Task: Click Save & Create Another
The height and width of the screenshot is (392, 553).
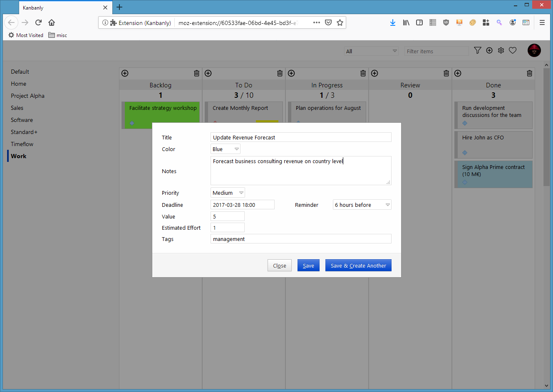Action: (358, 265)
